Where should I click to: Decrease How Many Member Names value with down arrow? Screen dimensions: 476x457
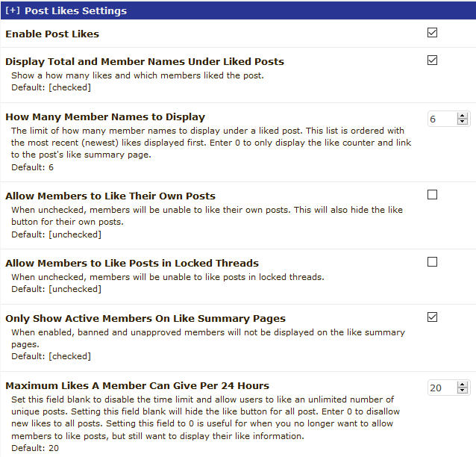click(463, 122)
